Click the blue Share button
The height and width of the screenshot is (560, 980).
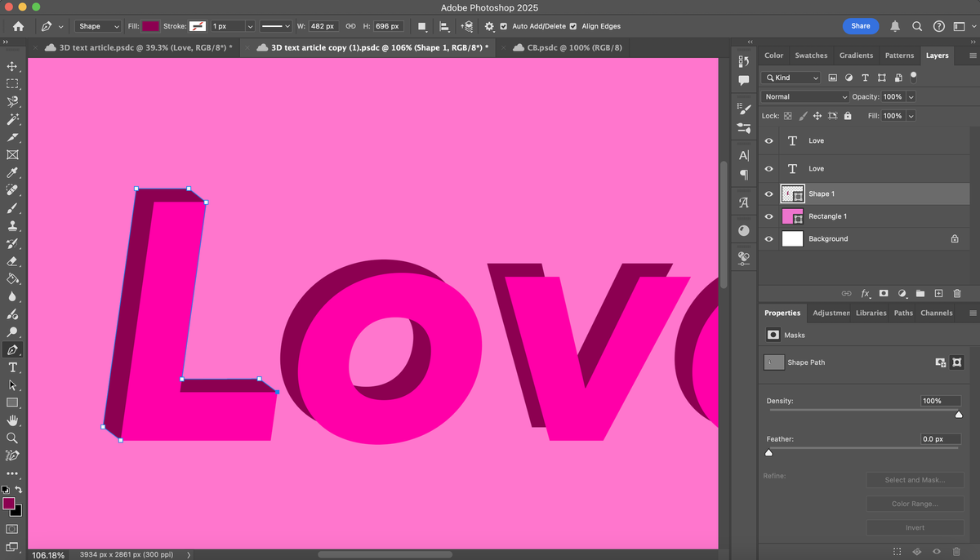coord(860,25)
